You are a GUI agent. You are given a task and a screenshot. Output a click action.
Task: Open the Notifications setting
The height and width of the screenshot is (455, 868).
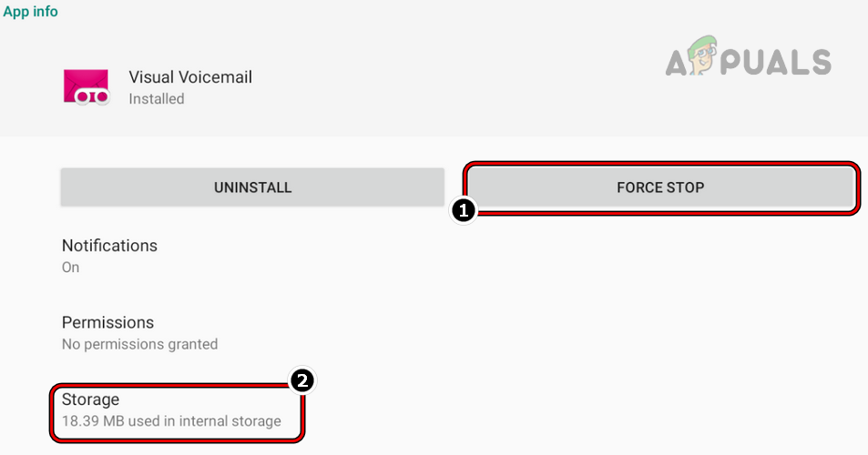pyautogui.click(x=109, y=246)
